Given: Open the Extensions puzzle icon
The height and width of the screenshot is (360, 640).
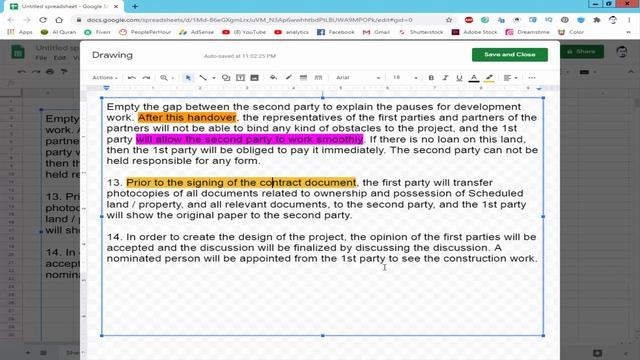Looking at the screenshot, I should pyautogui.click(x=597, y=20).
